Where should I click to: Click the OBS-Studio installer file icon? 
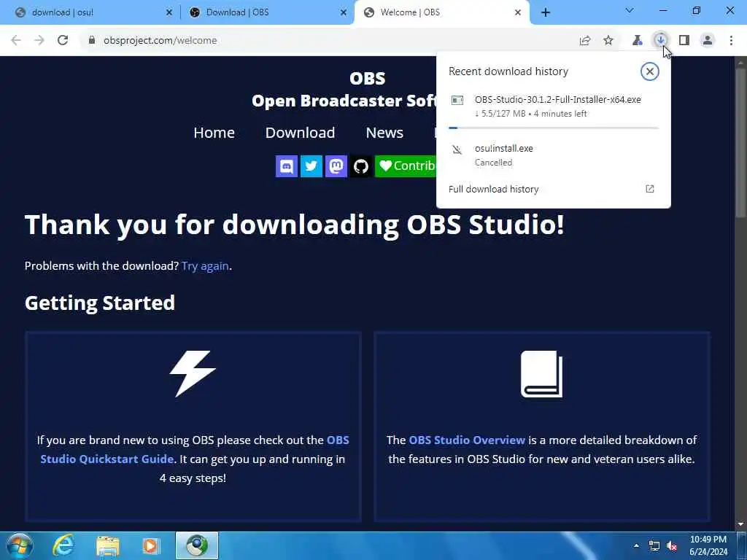[457, 100]
